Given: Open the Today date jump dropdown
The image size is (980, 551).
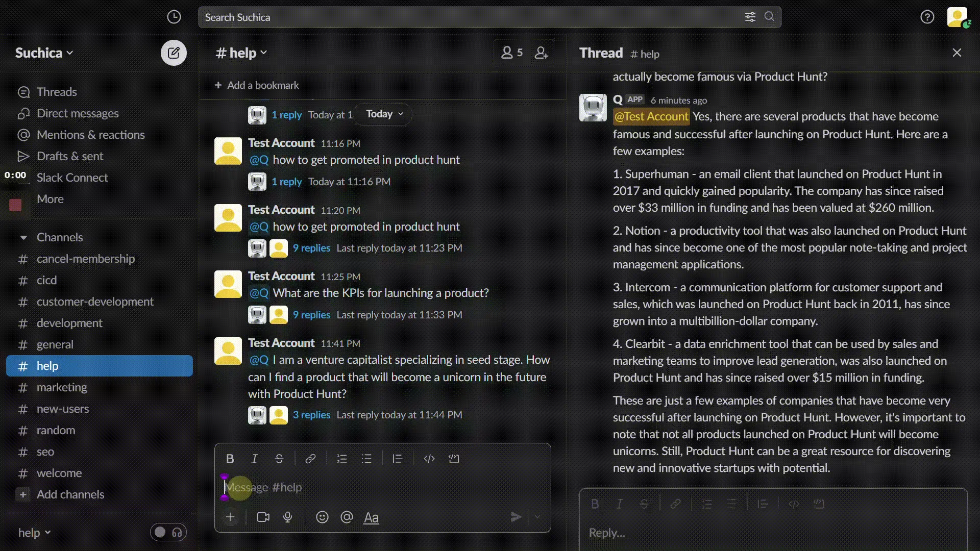Looking at the screenshot, I should [x=384, y=114].
